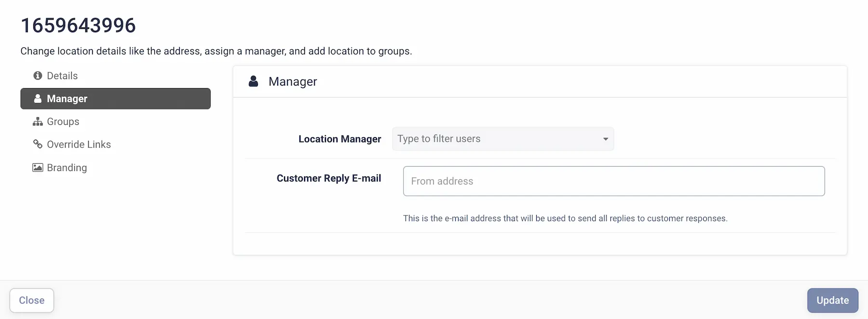Viewport: 868px width, 319px height.
Task: Click the Update button
Action: click(x=833, y=300)
